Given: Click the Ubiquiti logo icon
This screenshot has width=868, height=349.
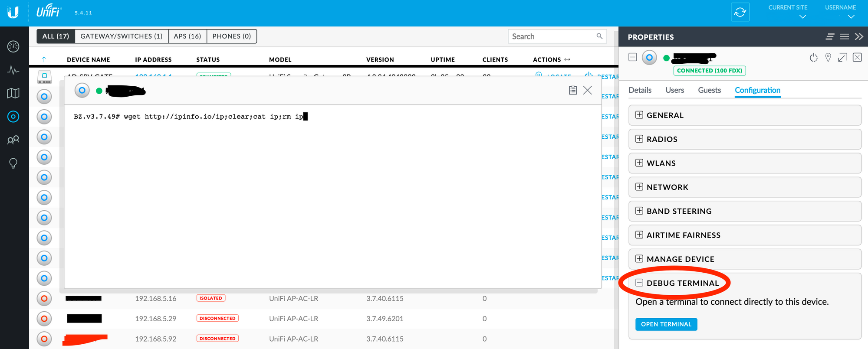Looking at the screenshot, I should click(13, 13).
